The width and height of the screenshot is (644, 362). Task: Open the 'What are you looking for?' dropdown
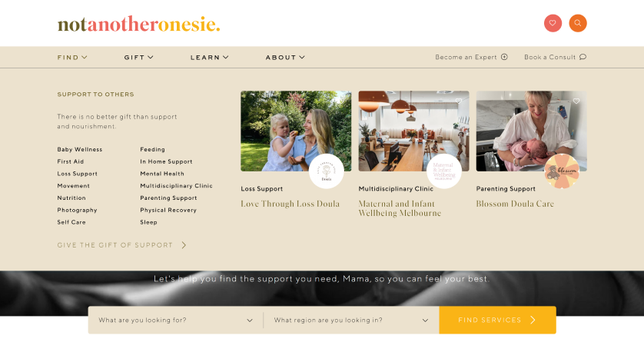175,320
